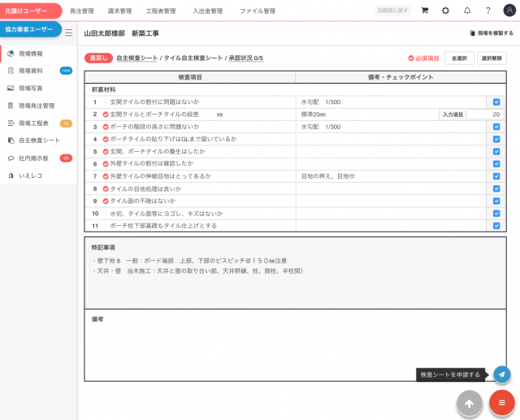
Task: Open the ファイル管理 menu
Action: tap(257, 11)
